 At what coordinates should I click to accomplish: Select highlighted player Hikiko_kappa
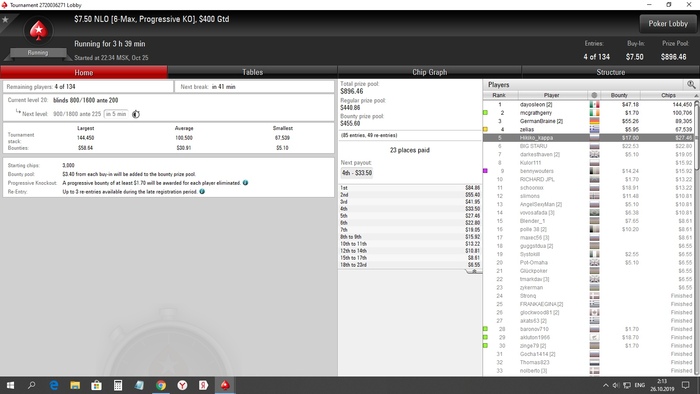tap(588, 138)
